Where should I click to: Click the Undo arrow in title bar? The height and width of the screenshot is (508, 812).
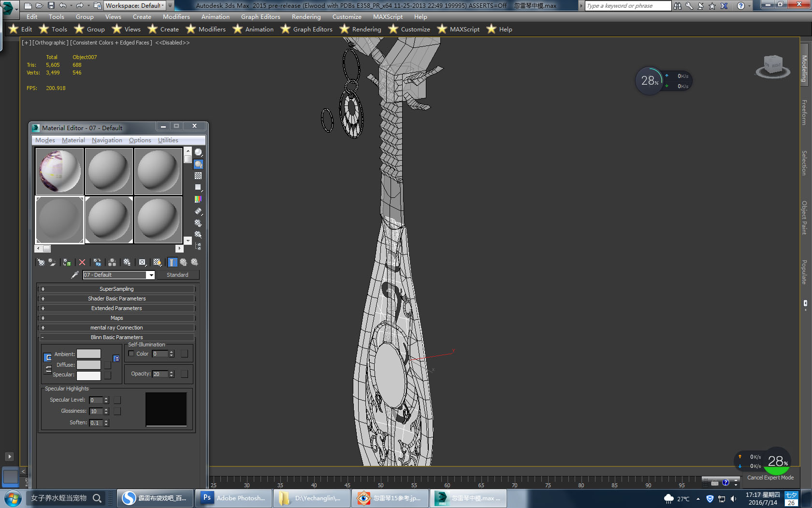click(63, 6)
